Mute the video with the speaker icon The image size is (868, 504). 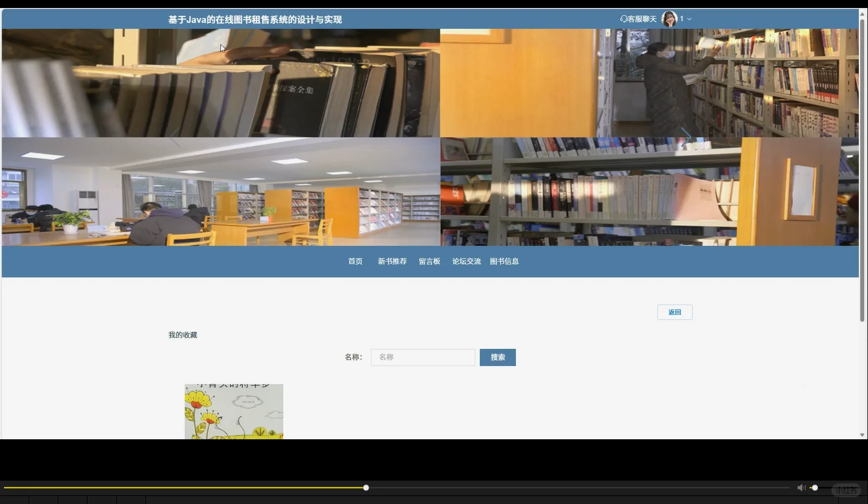coord(801,487)
